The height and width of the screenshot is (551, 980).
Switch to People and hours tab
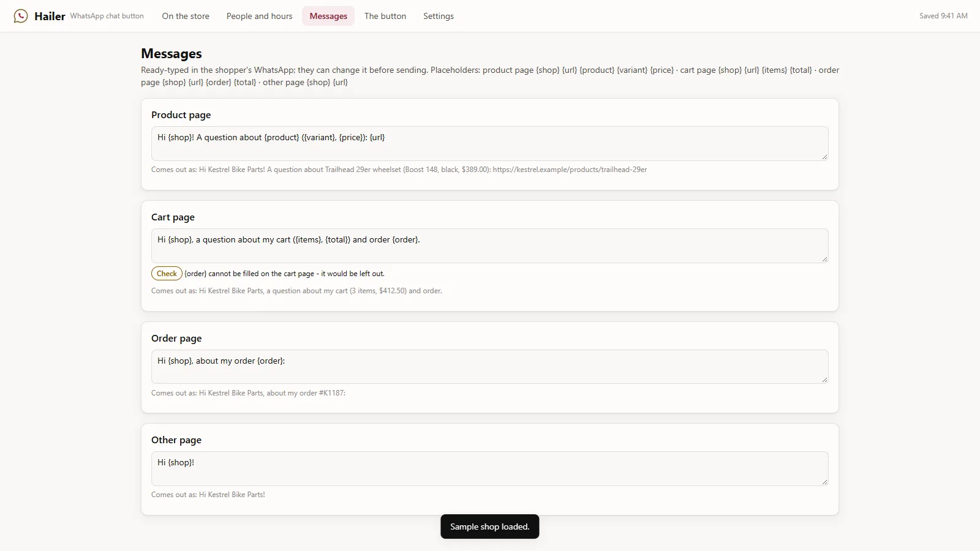[x=259, y=16]
